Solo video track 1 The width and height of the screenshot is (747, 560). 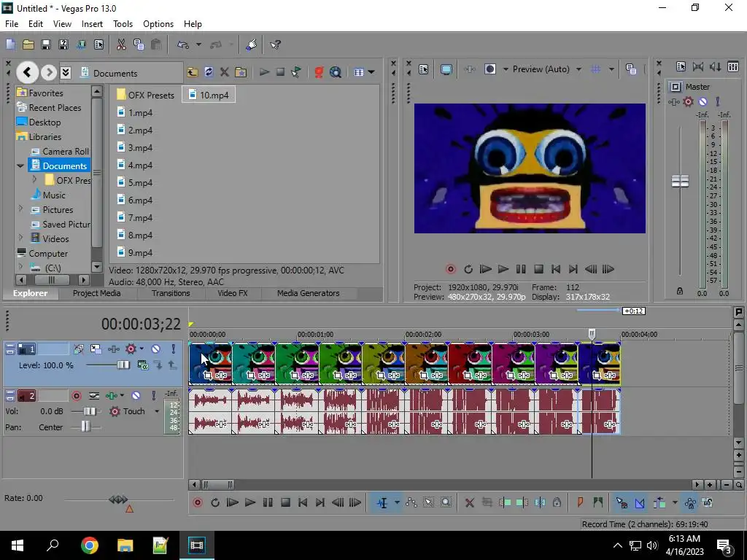click(174, 349)
